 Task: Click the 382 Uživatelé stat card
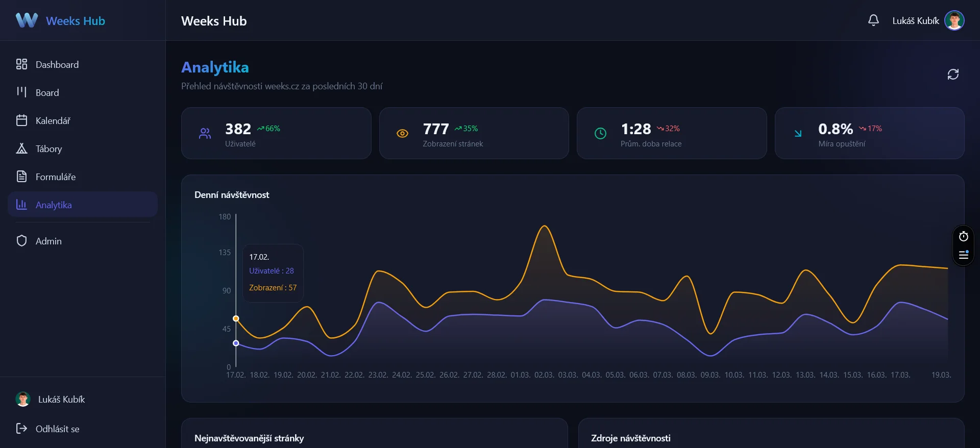276,133
